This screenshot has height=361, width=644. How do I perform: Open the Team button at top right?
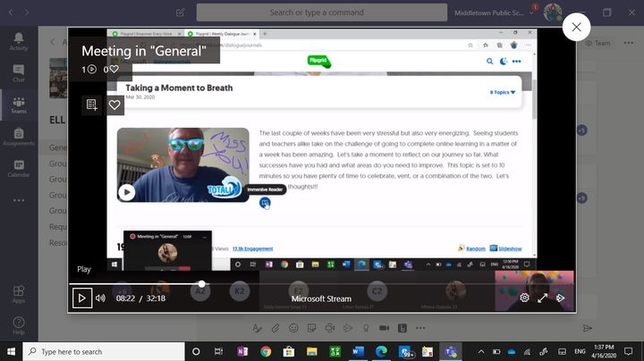pos(598,43)
